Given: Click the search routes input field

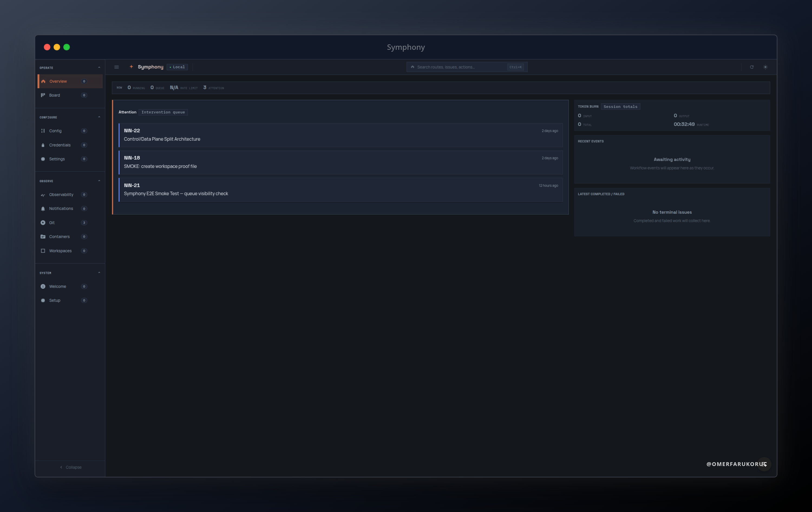Looking at the screenshot, I should point(467,67).
